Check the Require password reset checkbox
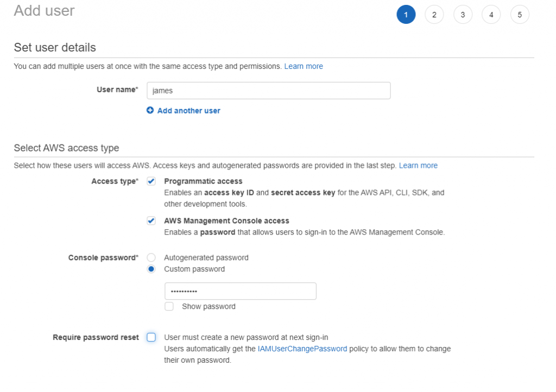 (x=151, y=337)
